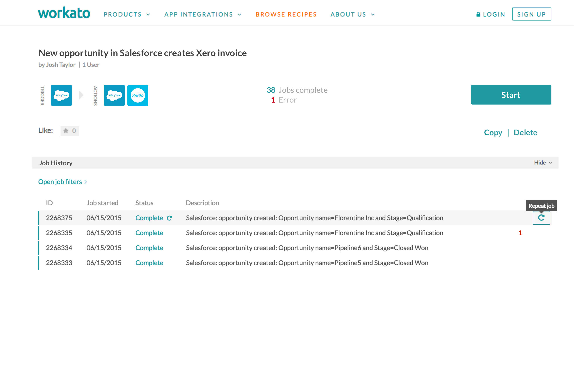Click the arrow between trigger and actions
The width and height of the screenshot is (588, 392).
click(81, 95)
